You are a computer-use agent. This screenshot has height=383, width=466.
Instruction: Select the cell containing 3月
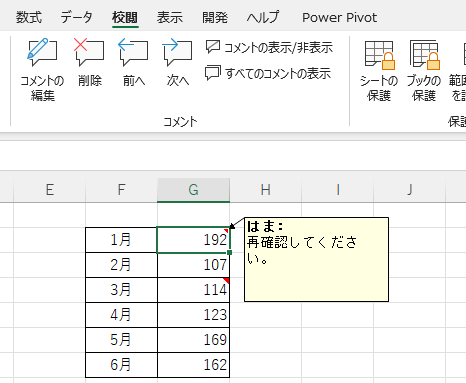point(121,290)
